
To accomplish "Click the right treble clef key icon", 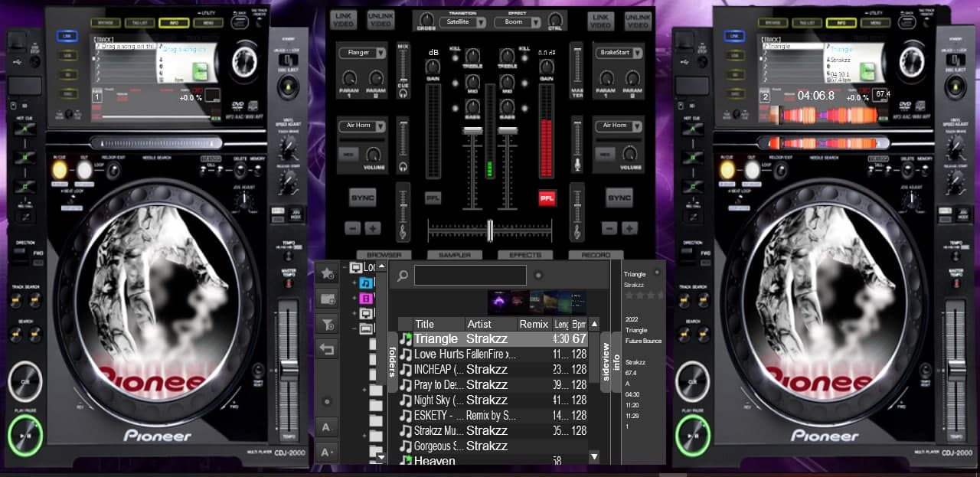I will 577,230.
